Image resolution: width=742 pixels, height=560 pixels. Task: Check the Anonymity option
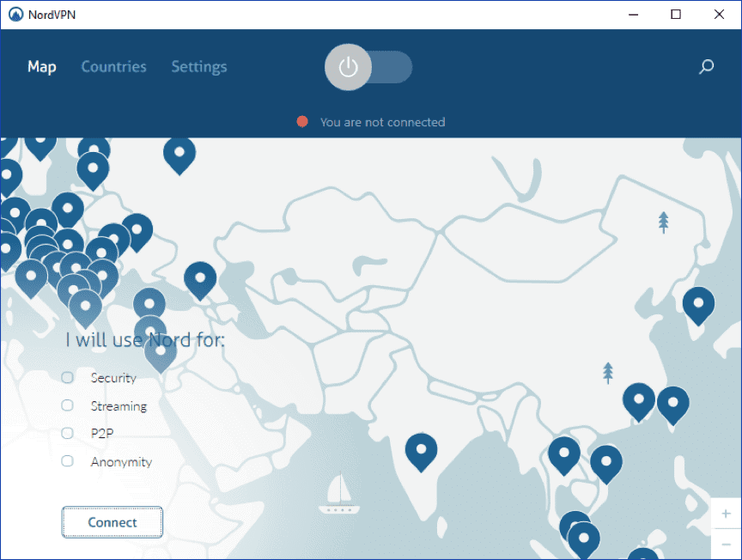[68, 461]
